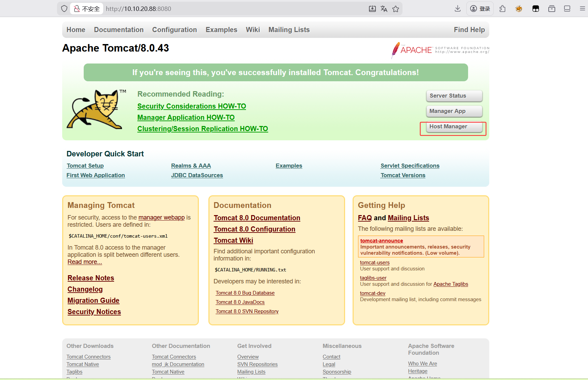
Task: Open the hamburger application menu
Action: click(x=582, y=9)
